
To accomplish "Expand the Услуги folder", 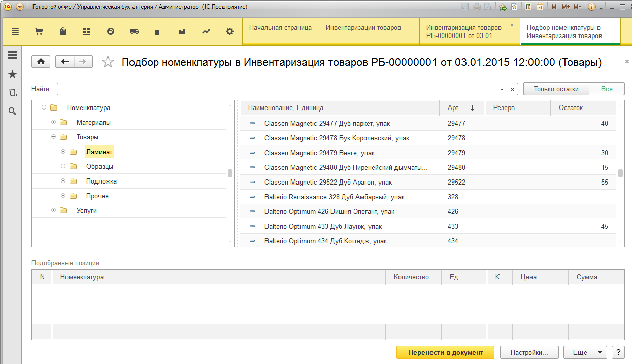I will click(54, 210).
